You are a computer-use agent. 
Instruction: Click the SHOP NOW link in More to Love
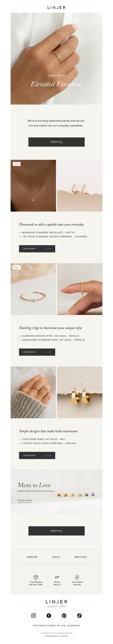[x=25, y=501]
